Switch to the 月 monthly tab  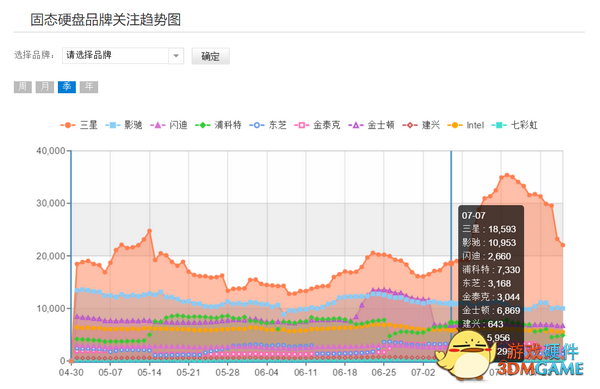pos(45,87)
